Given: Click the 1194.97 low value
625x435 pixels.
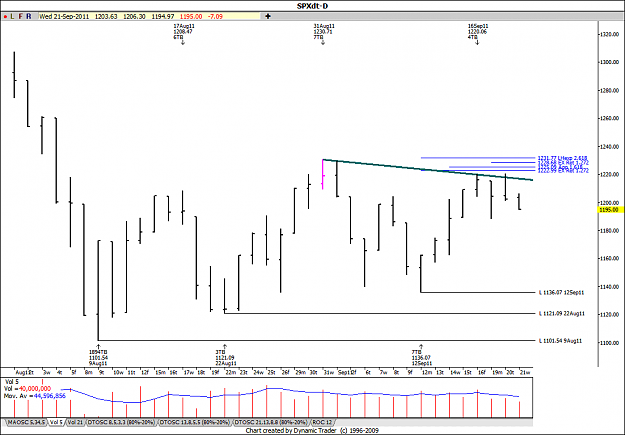Looking at the screenshot, I should click(x=163, y=17).
